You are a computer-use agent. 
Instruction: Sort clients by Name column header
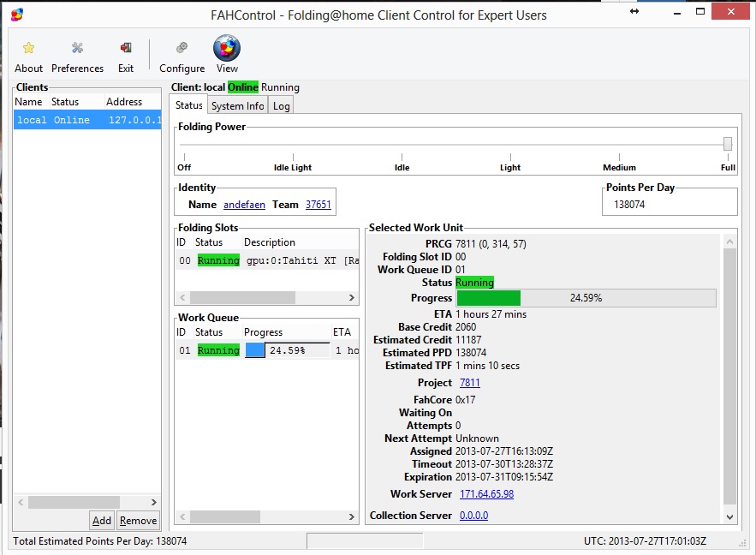(x=28, y=102)
